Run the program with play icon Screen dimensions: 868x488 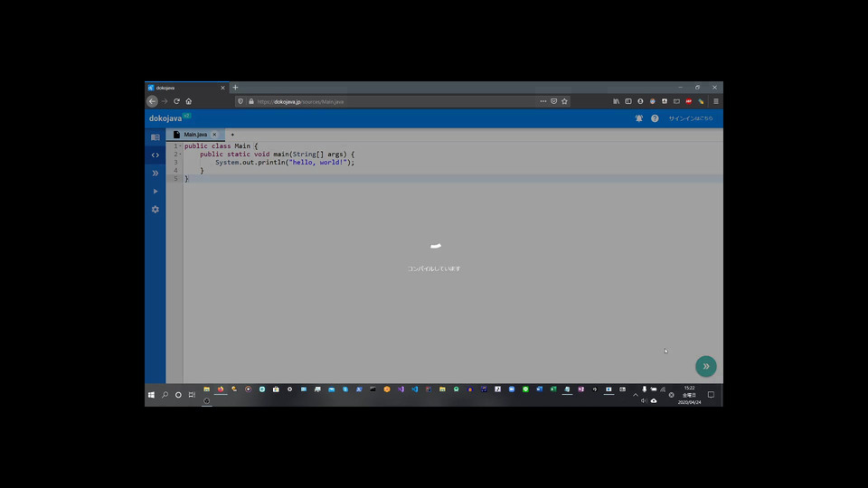point(155,192)
